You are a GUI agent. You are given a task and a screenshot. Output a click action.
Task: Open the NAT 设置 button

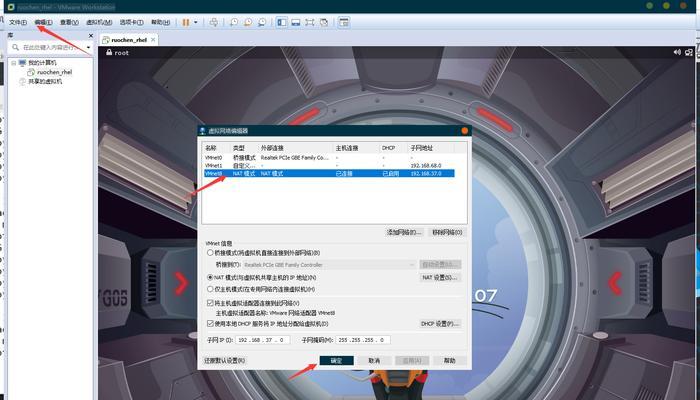(x=440, y=278)
